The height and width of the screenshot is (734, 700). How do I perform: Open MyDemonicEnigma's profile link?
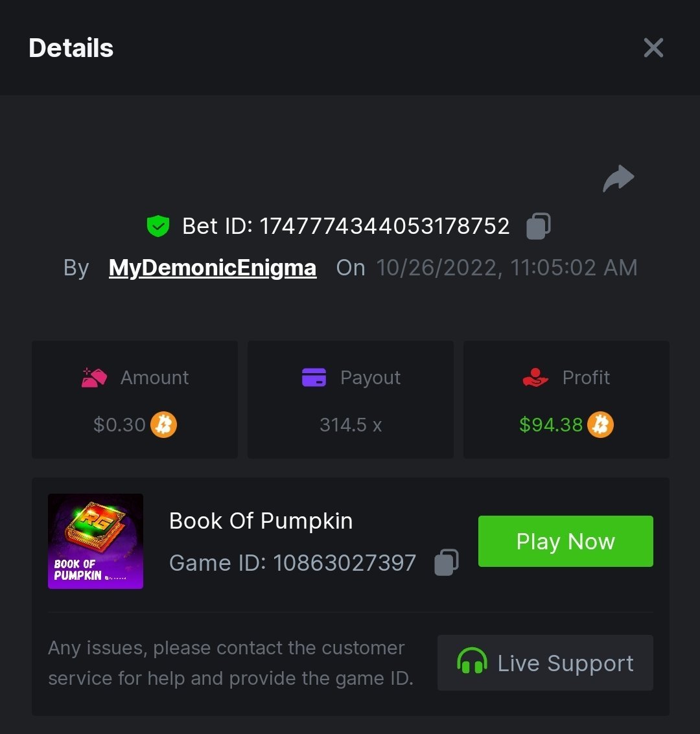[x=213, y=268]
